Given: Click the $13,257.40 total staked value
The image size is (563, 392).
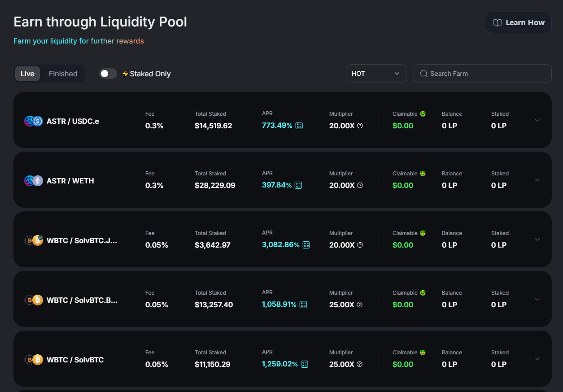Looking at the screenshot, I should 214,305.
